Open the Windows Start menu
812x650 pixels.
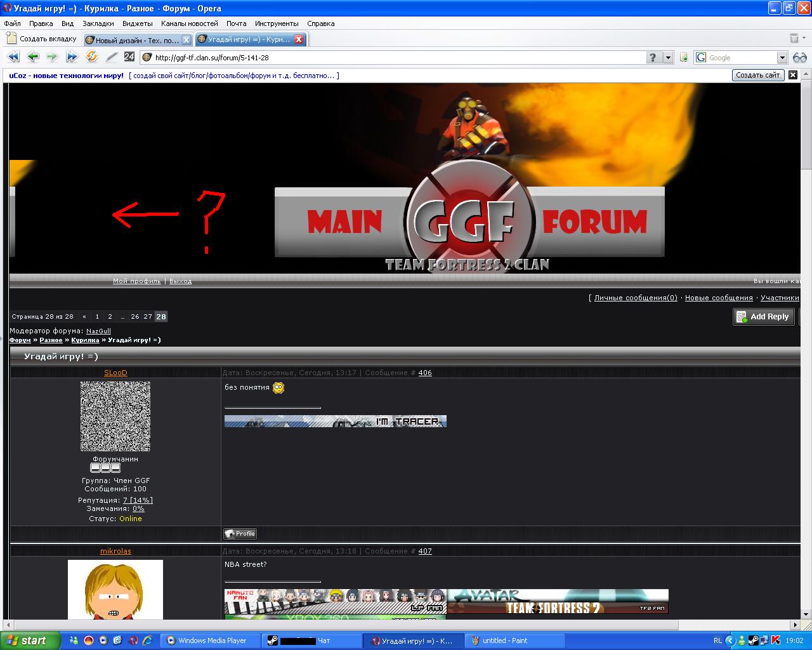coord(30,640)
